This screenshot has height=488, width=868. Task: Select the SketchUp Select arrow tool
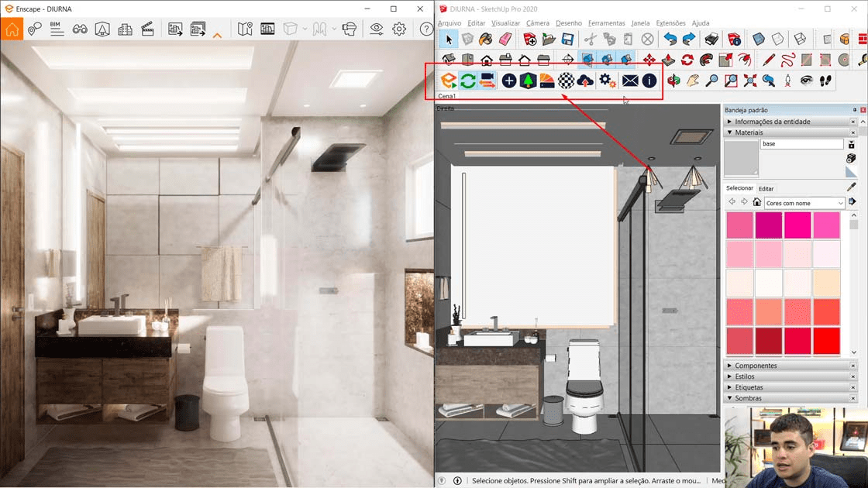[x=449, y=40]
